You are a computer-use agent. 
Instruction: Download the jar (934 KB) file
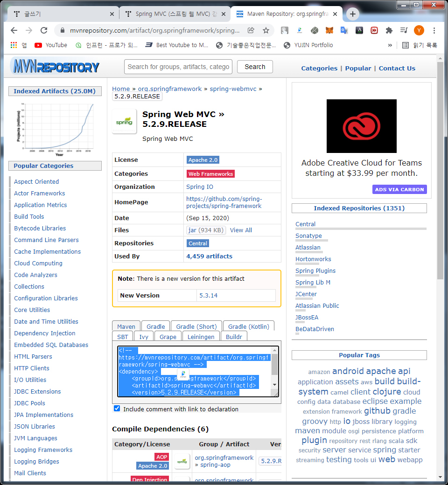click(x=206, y=230)
